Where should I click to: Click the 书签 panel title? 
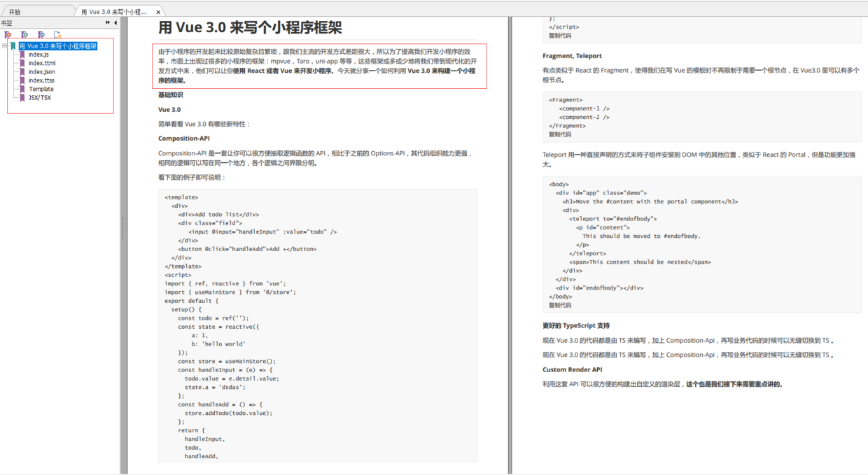point(7,23)
